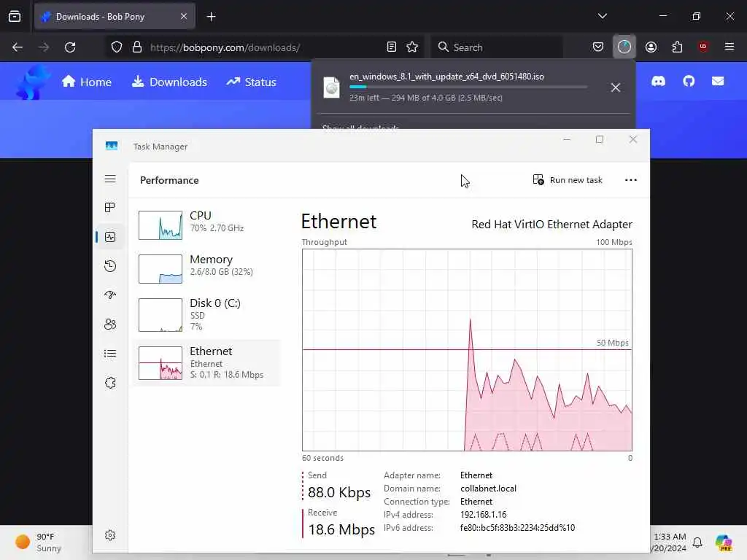
Task: Open Firefox extensions puzzle icon
Action: [677, 47]
